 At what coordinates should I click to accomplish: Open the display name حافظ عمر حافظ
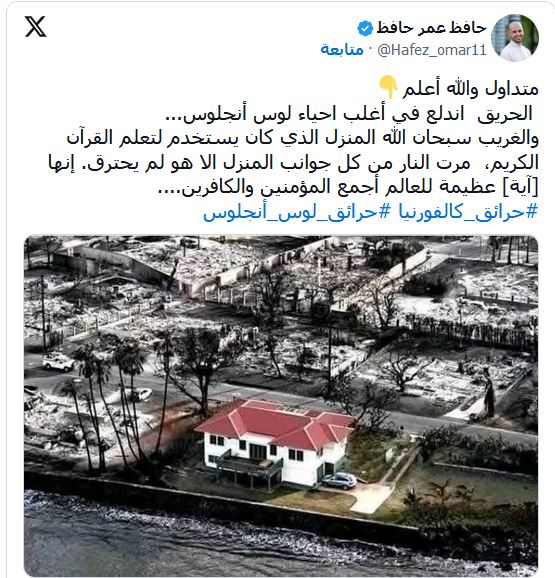[431, 28]
